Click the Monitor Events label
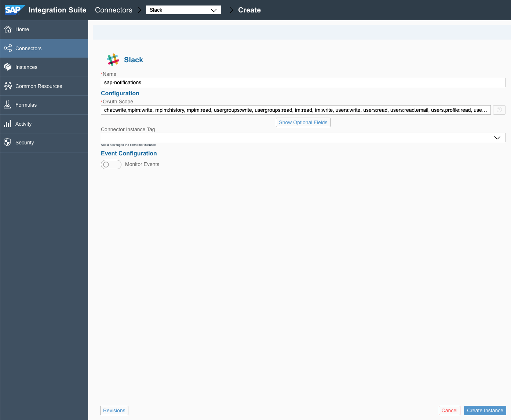 coord(142,164)
